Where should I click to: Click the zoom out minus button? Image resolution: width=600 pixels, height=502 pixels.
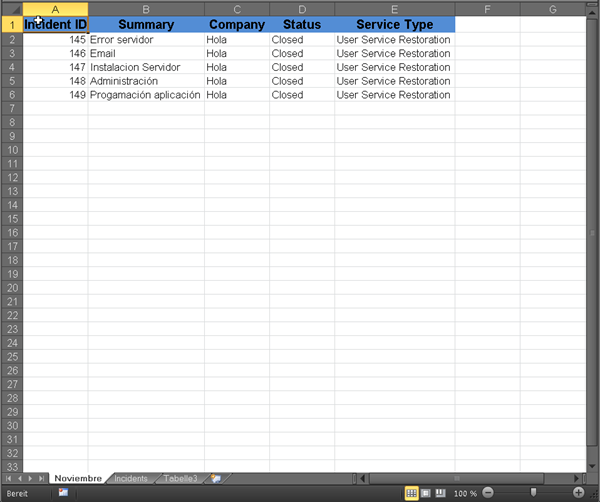click(x=487, y=493)
